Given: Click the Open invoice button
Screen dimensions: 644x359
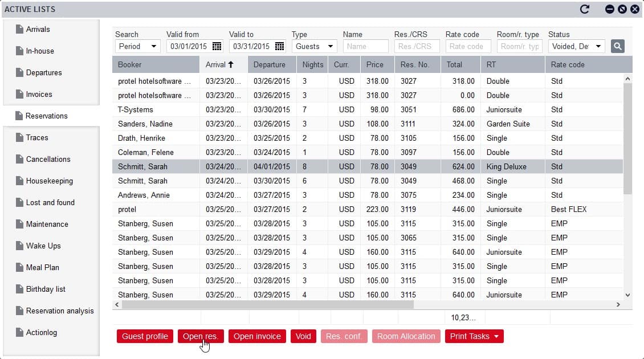Looking at the screenshot, I should click(x=257, y=336).
